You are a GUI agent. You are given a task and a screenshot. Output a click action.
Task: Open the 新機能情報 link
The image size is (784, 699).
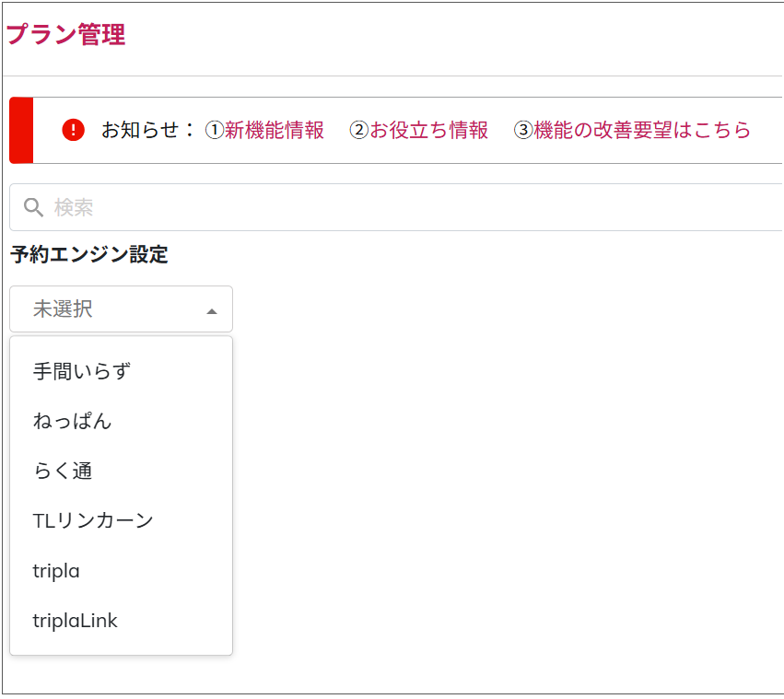[x=275, y=130]
